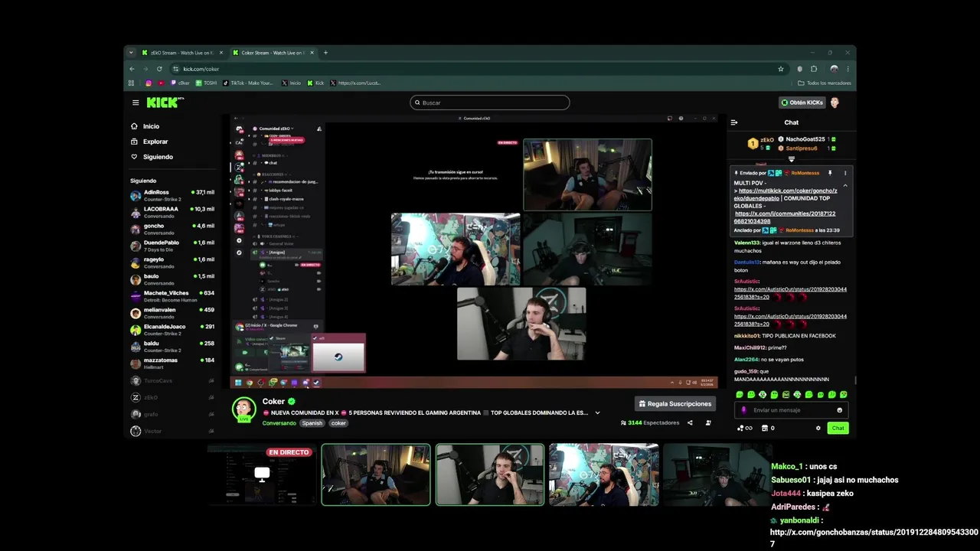The image size is (980, 551).
Task: Click the Obtén KICKs button
Action: pos(802,103)
